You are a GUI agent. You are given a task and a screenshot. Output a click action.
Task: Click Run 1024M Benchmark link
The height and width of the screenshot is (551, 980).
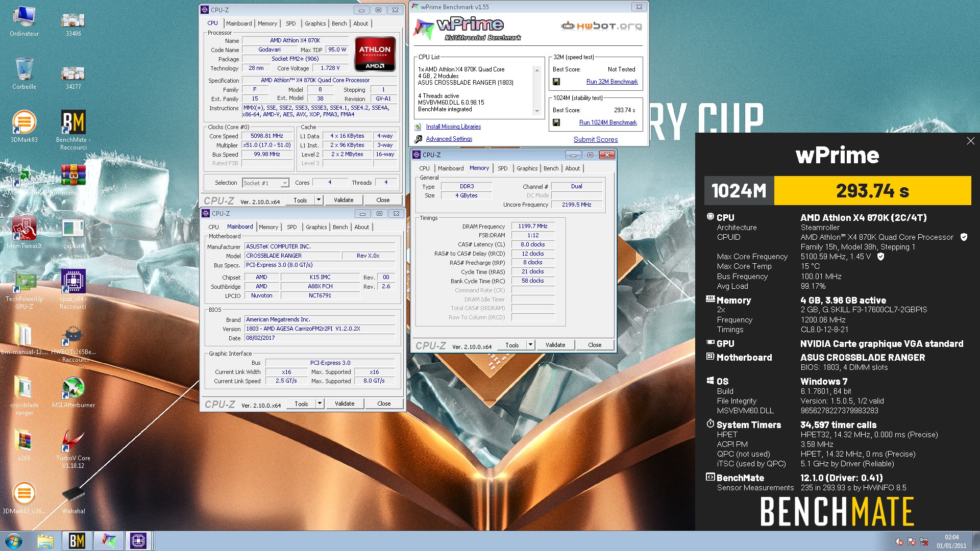pos(608,122)
